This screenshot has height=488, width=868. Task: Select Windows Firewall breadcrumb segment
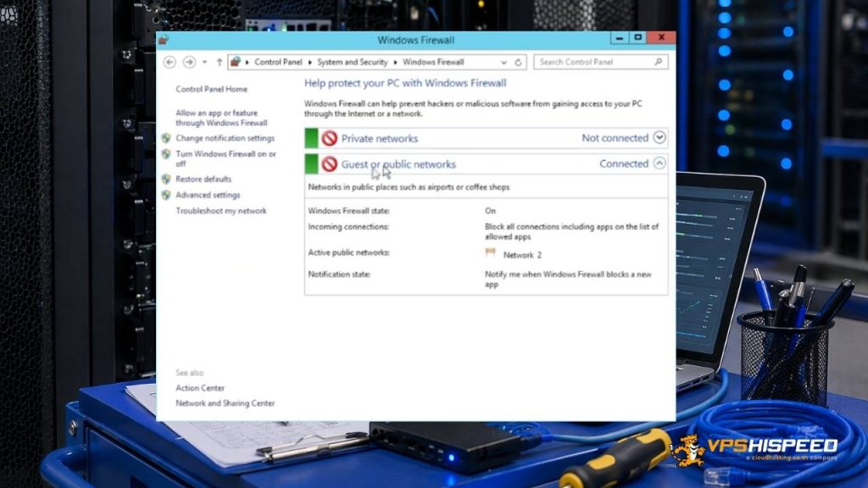pyautogui.click(x=433, y=62)
